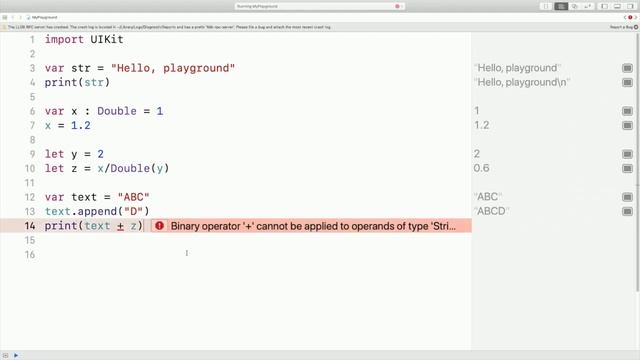The image size is (640, 360).
Task: Click the "ABCD" result value in sidebar
Action: [491, 211]
